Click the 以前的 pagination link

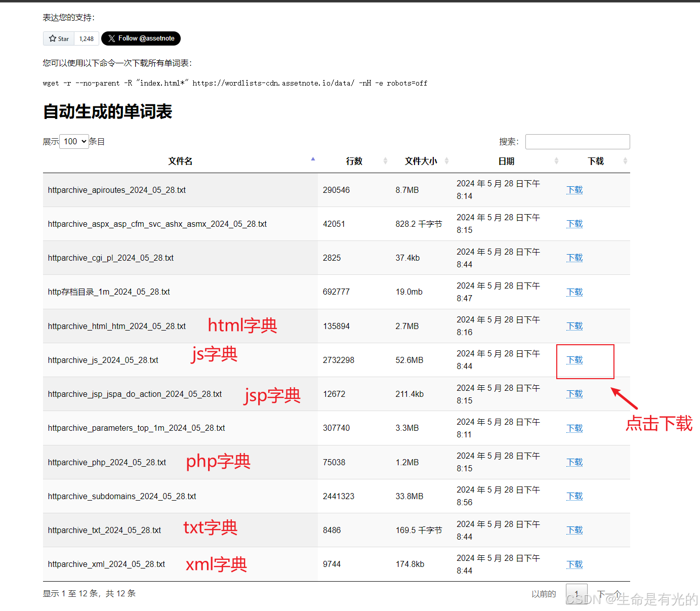543,593
